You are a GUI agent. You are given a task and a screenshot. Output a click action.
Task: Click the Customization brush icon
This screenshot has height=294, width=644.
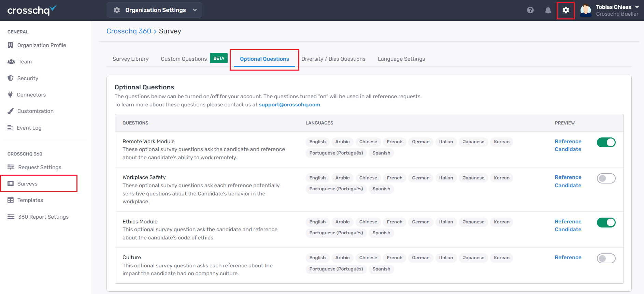click(11, 111)
